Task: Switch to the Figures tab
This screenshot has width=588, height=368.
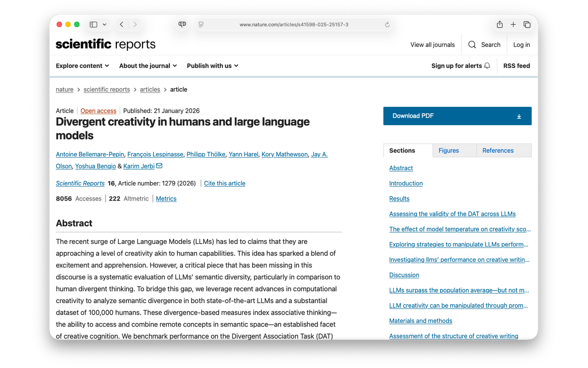Action: point(448,150)
